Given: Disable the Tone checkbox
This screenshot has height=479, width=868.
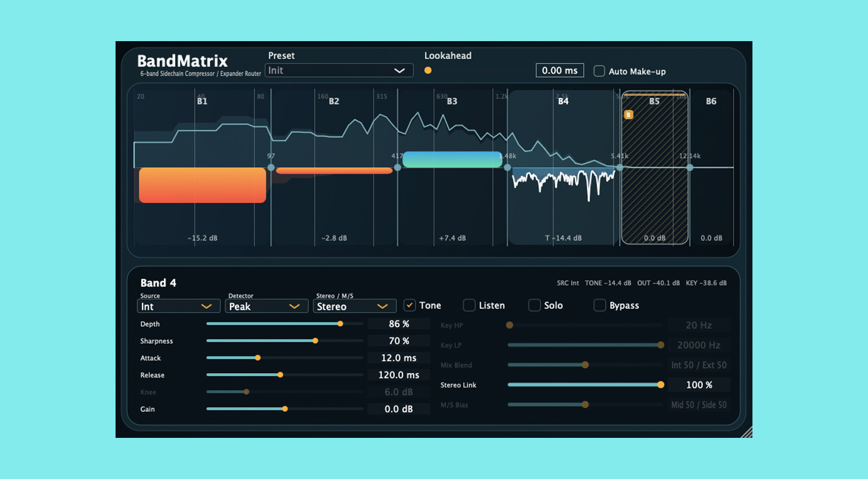Looking at the screenshot, I should coord(410,305).
